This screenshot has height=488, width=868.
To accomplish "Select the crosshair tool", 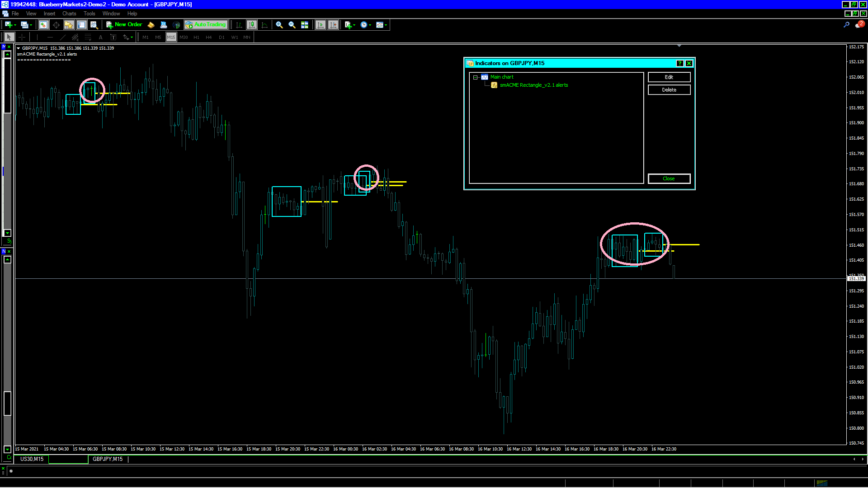I will tap(22, 38).
